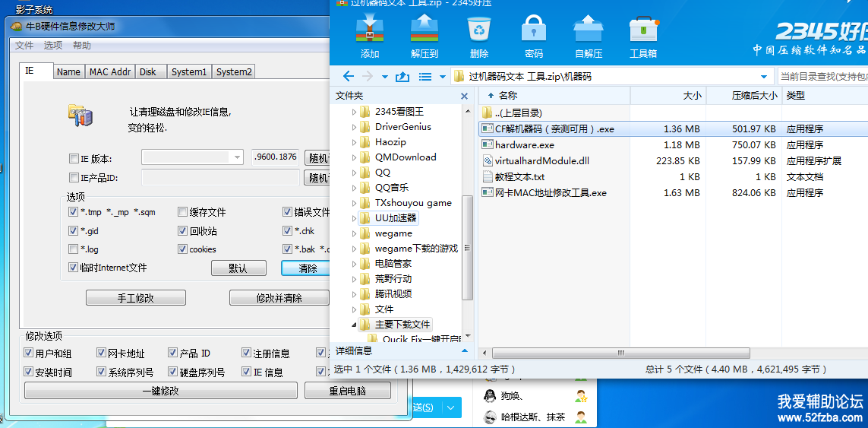Expand the QMDownload folder node
This screenshot has height=428, width=868.
pyautogui.click(x=355, y=157)
